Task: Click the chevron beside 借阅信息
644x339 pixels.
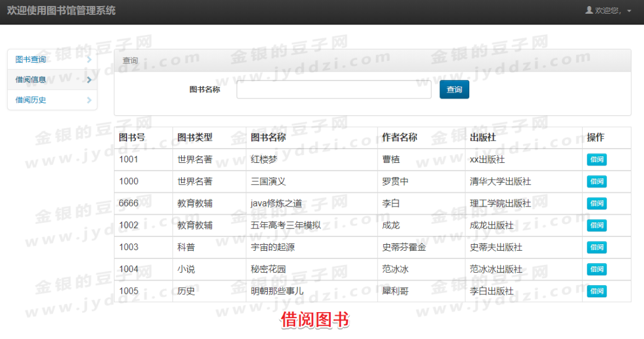Action: (89, 80)
